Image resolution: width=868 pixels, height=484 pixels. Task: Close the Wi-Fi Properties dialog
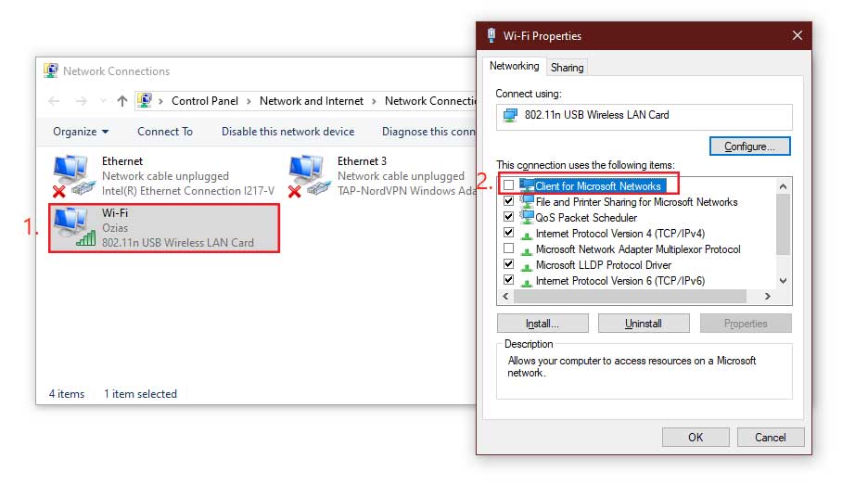[x=798, y=35]
